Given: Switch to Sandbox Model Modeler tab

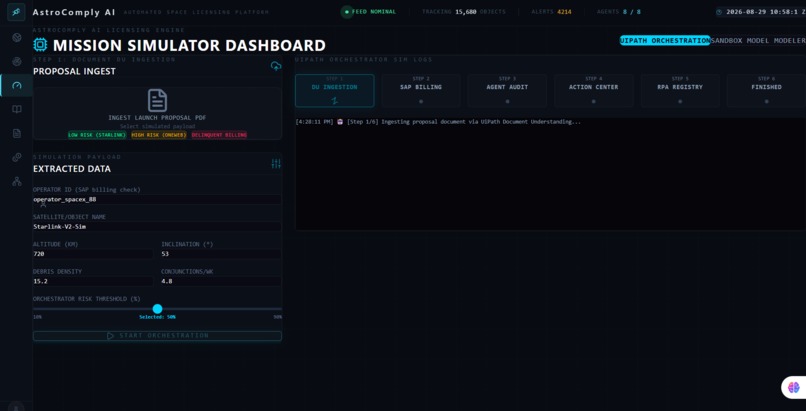Looking at the screenshot, I should coord(758,40).
